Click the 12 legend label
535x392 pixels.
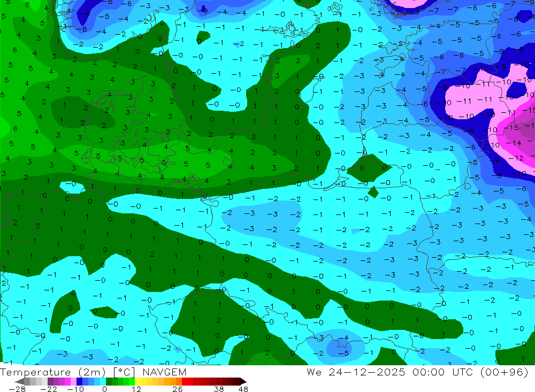[x=136, y=389]
